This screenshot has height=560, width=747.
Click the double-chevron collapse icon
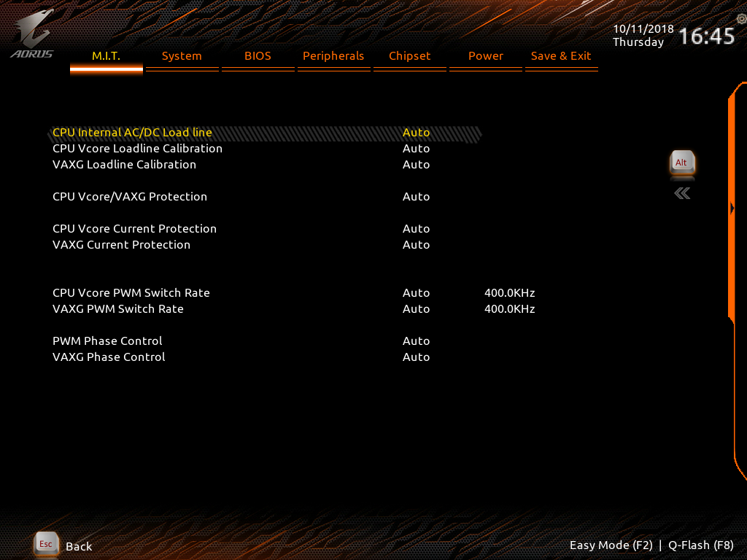coord(682,193)
